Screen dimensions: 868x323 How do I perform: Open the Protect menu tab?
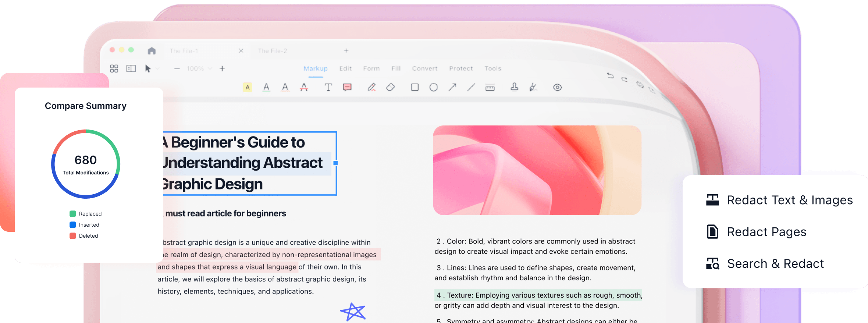click(x=461, y=68)
